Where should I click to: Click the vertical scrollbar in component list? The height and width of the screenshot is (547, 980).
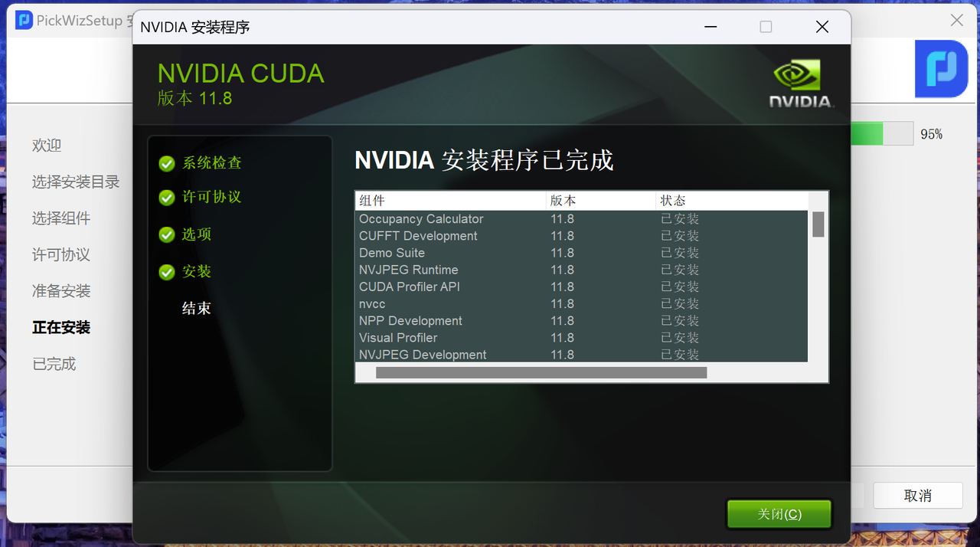click(818, 224)
